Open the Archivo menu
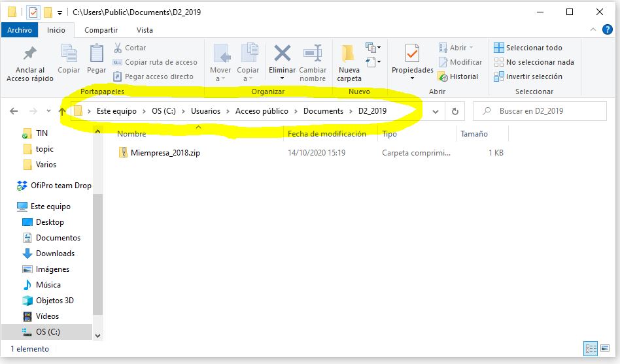620x364 pixels. coord(20,30)
